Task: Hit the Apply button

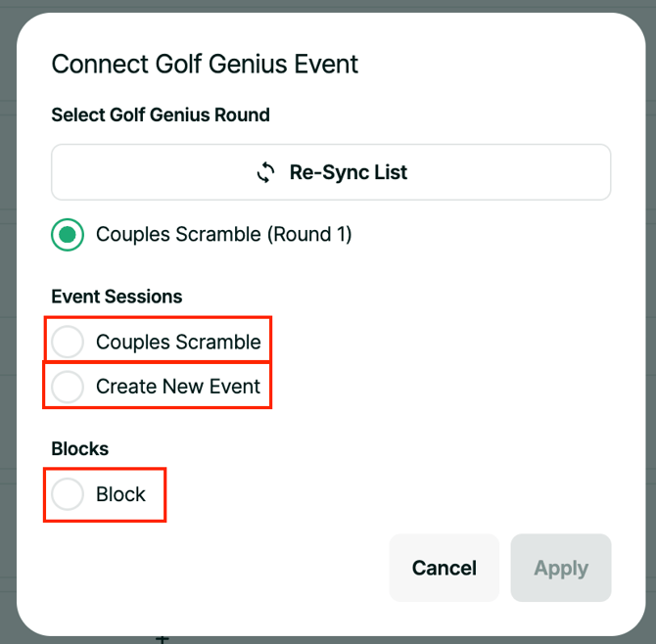Action: [561, 568]
